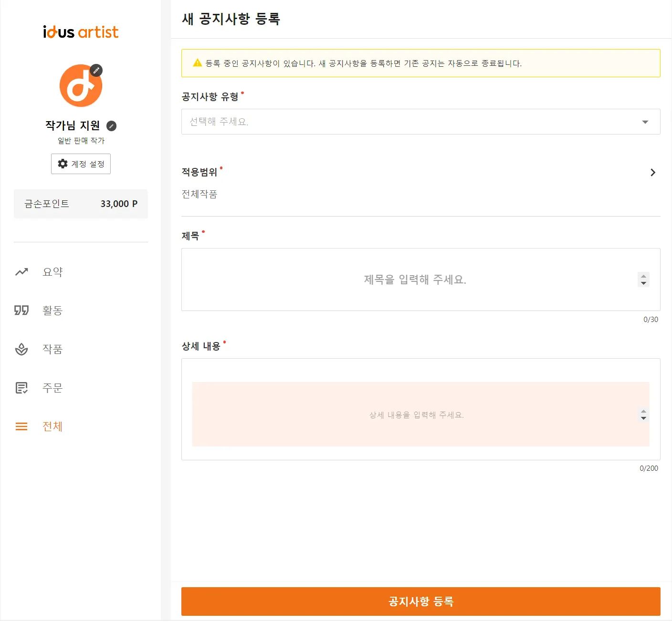Screen dimensions: 672x622
Task: Click the 전체 hamburger menu icon
Action: tap(21, 426)
